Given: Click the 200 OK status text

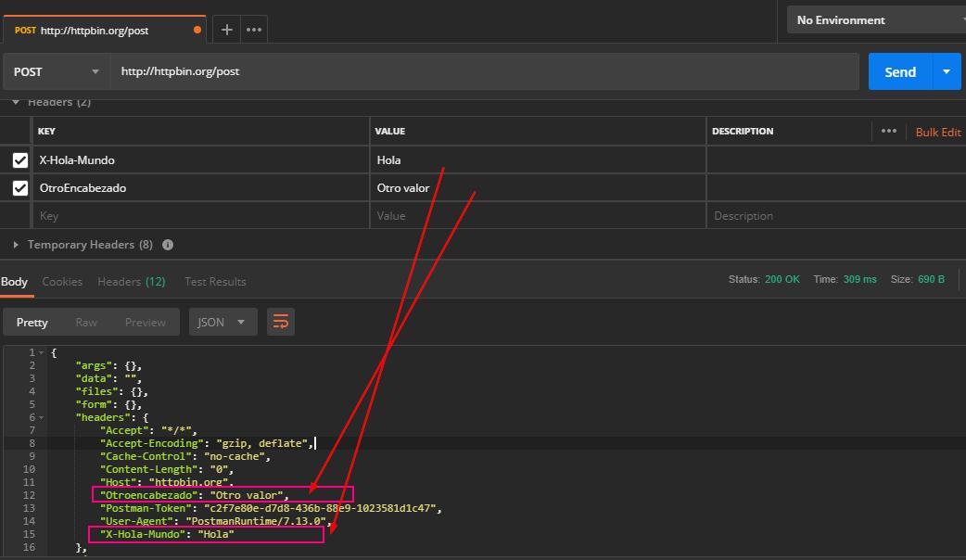Looking at the screenshot, I should click(782, 279).
